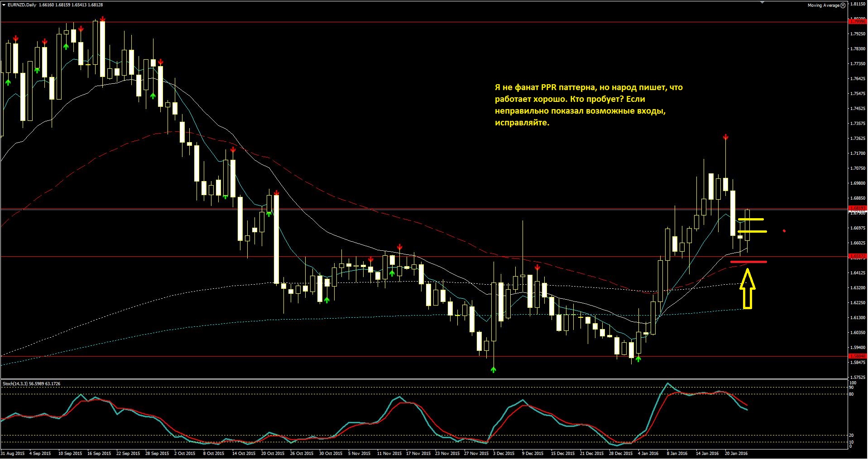The width and height of the screenshot is (868, 459).
Task: Click the yellow Russian PPR pattern text note
Action: click(x=589, y=105)
